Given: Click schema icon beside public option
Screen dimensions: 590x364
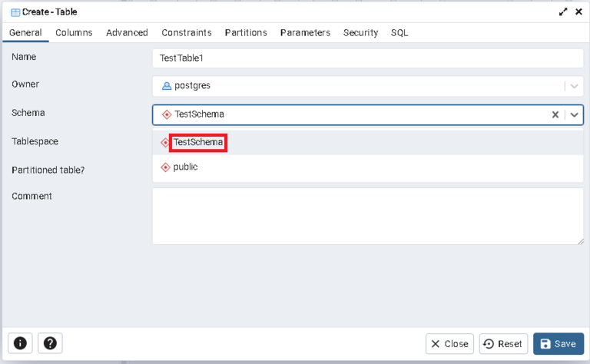Looking at the screenshot, I should (165, 167).
